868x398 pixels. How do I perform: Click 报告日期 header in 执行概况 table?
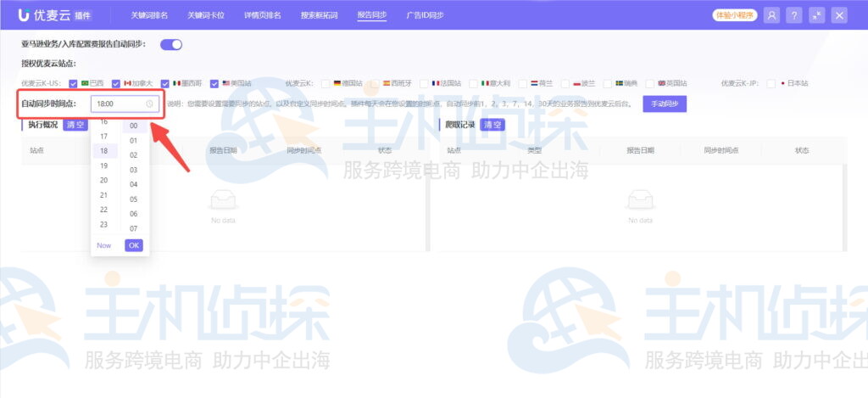point(223,150)
